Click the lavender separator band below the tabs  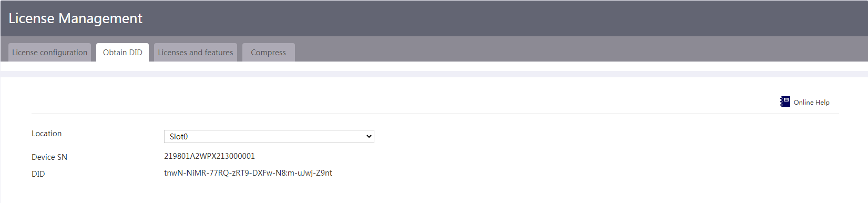click(x=434, y=74)
